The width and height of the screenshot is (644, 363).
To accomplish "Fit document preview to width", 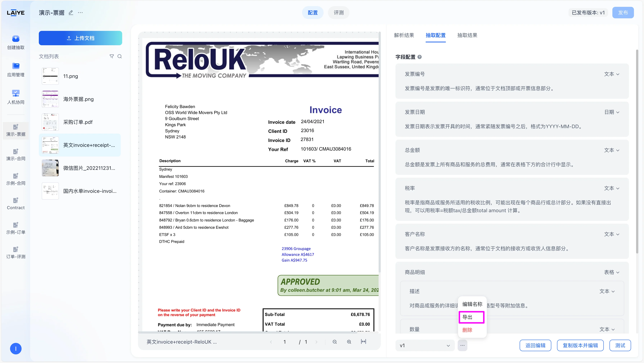I will [x=364, y=341].
